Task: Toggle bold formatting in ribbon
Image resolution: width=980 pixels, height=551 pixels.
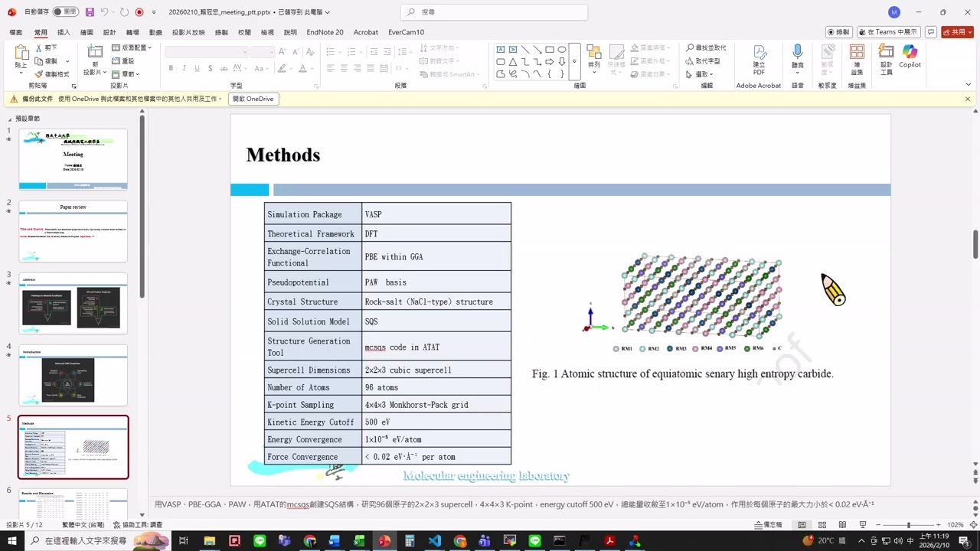Action: (x=171, y=68)
